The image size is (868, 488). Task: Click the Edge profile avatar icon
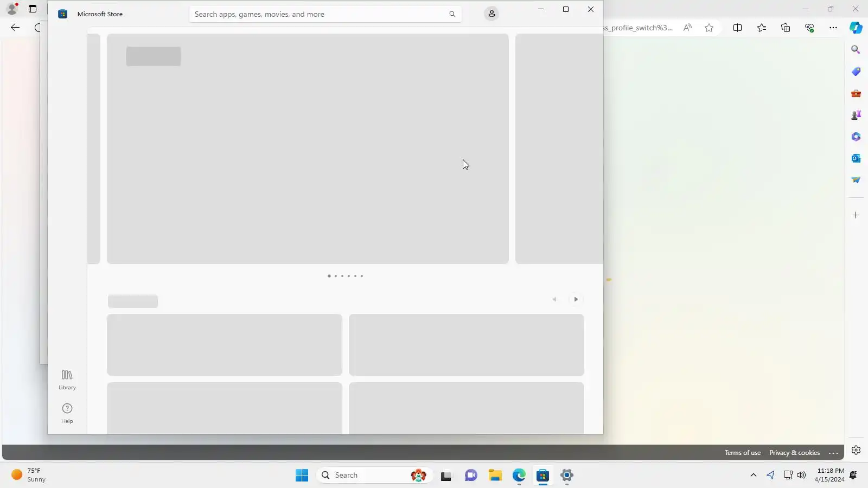11,9
